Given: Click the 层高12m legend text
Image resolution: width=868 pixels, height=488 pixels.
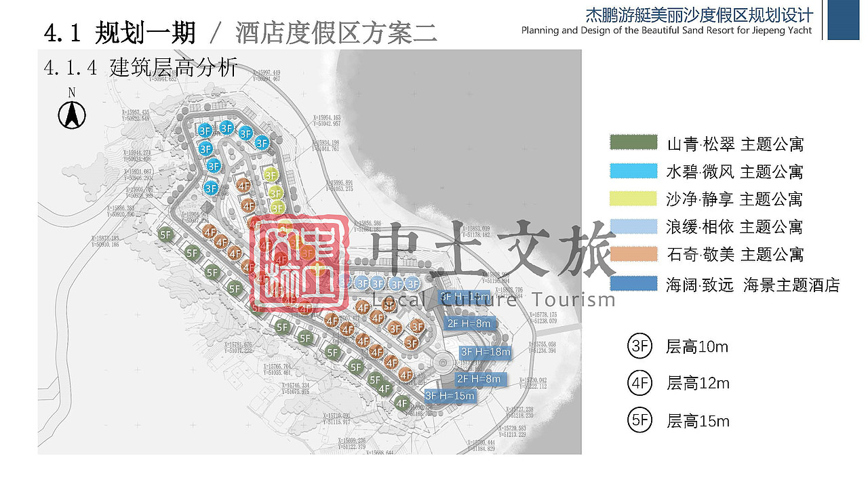Looking at the screenshot, I should click(698, 384).
